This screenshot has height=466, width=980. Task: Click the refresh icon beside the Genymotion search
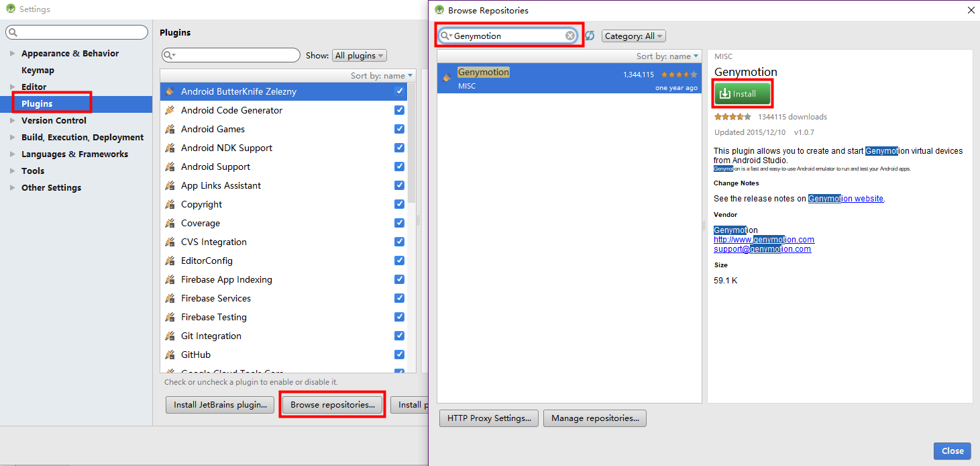coord(590,36)
